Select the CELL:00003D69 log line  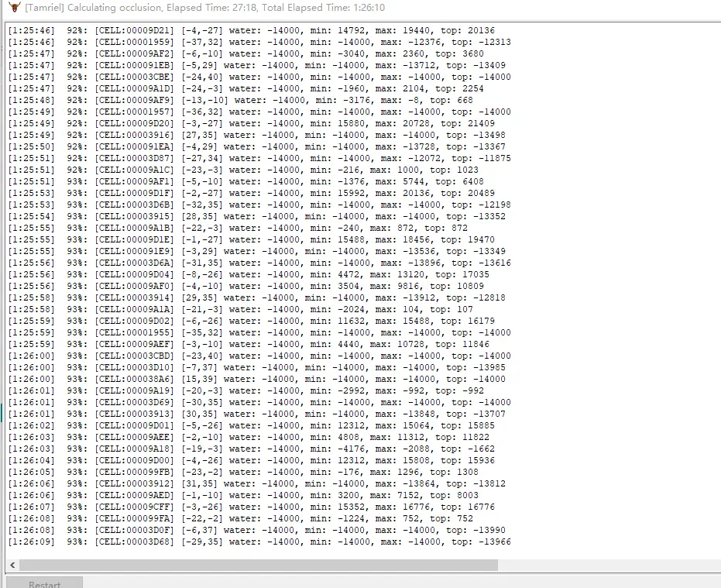(x=259, y=402)
